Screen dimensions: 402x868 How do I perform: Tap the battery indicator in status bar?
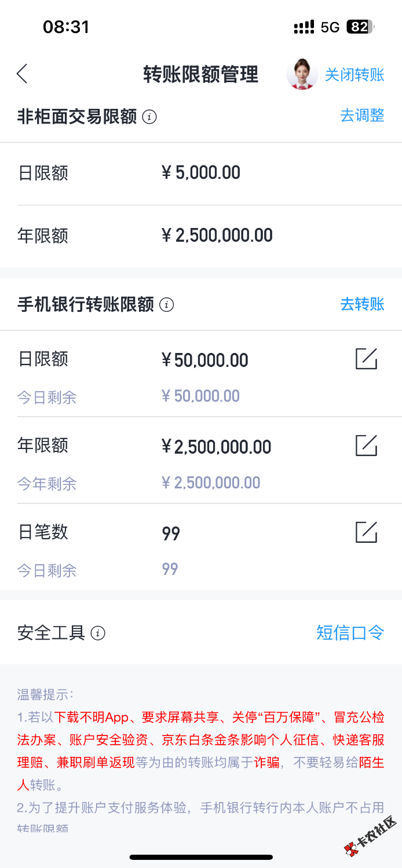[x=360, y=27]
